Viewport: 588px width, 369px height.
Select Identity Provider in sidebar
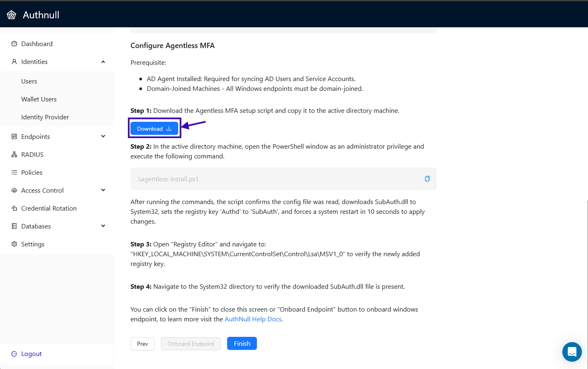click(x=45, y=117)
